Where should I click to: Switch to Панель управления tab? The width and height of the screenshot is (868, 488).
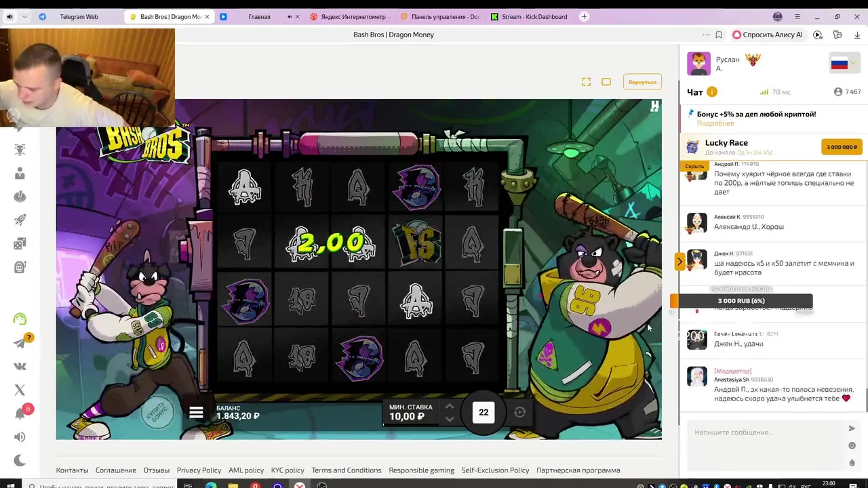tap(439, 17)
